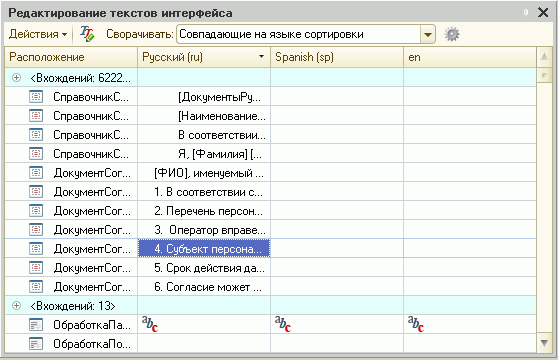The height and width of the screenshot is (360, 558).
Task: Click the Русский (ru) column header
Action: click(204, 57)
